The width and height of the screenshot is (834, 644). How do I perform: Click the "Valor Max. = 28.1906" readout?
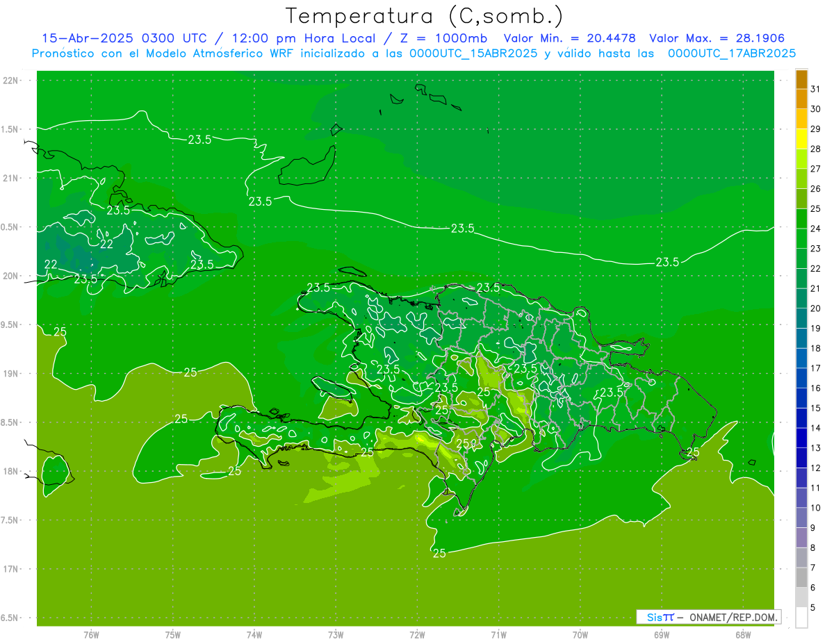[x=717, y=38]
